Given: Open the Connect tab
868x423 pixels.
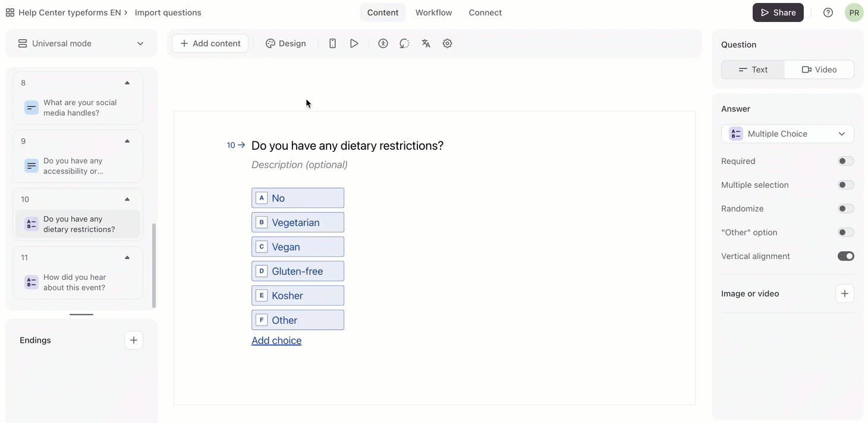Looking at the screenshot, I should click(485, 12).
